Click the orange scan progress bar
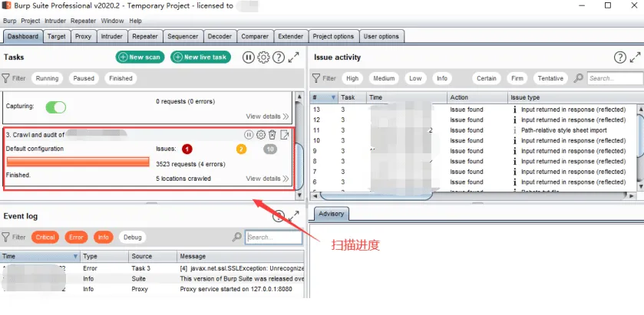This screenshot has height=315, width=644. [x=78, y=162]
